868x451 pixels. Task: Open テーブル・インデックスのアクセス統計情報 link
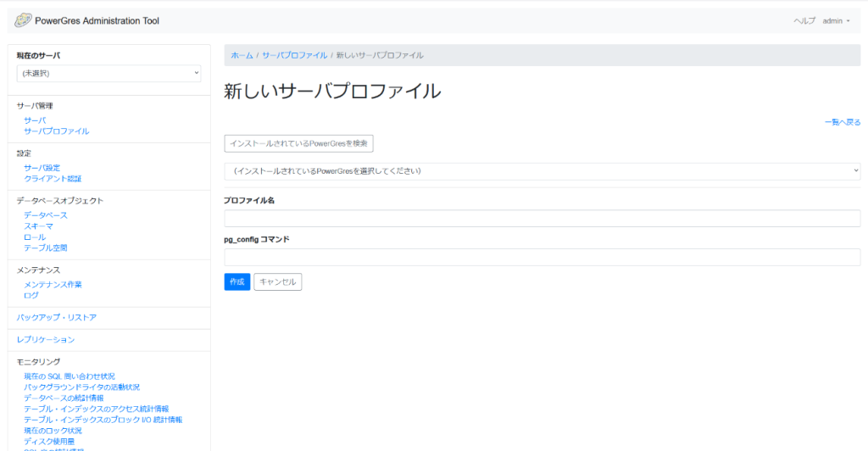coord(97,409)
